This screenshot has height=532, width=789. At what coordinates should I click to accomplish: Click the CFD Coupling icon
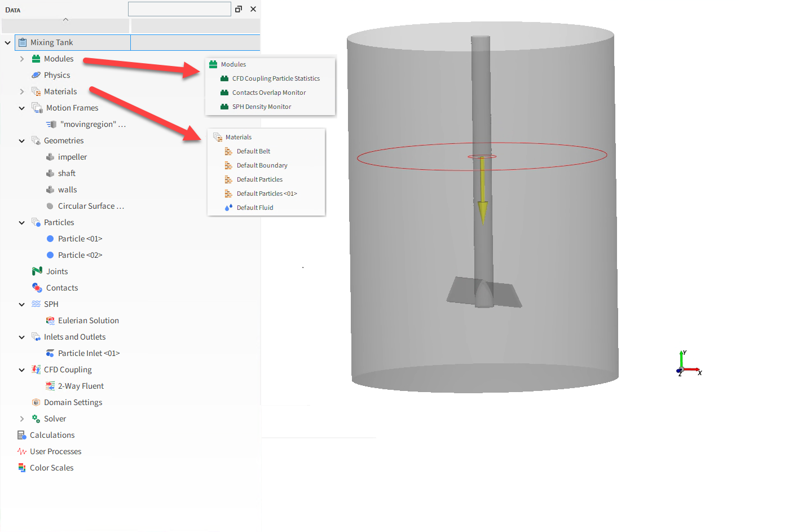36,370
